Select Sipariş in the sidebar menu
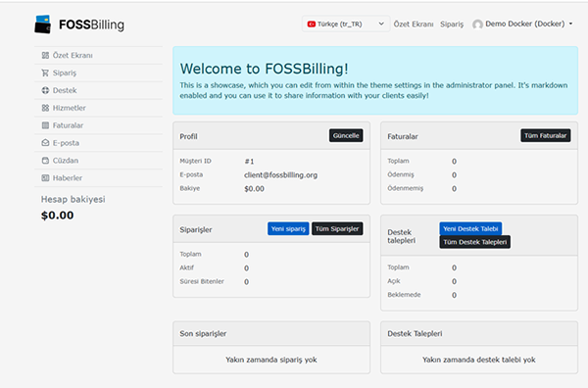The width and height of the screenshot is (588, 388). [99, 73]
